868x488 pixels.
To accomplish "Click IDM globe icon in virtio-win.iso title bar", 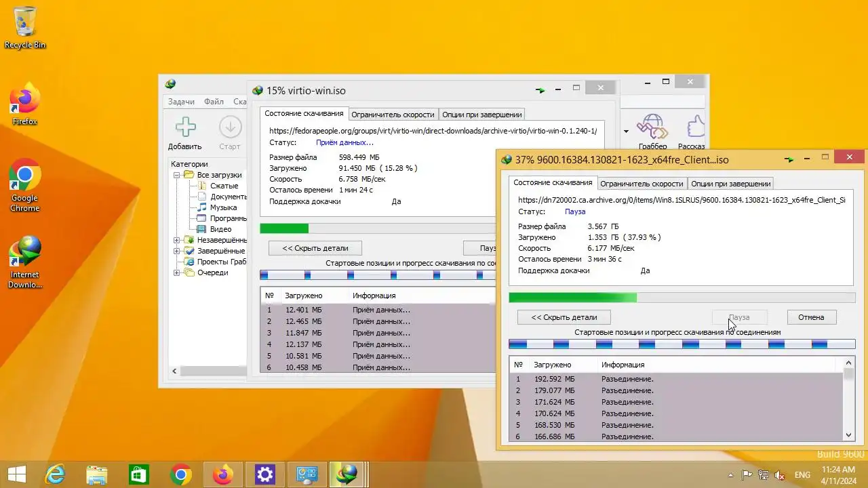I will click(258, 90).
